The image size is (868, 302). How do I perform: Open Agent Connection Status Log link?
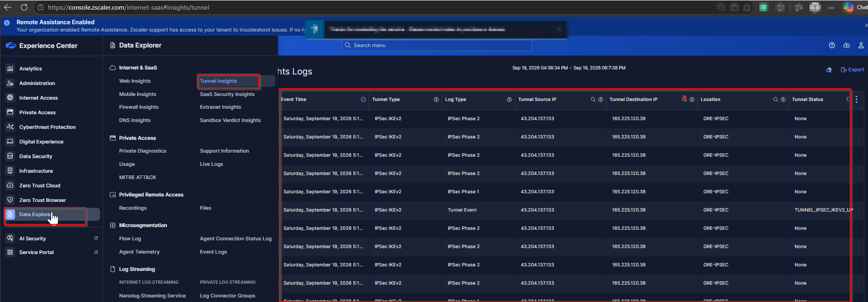click(235, 238)
